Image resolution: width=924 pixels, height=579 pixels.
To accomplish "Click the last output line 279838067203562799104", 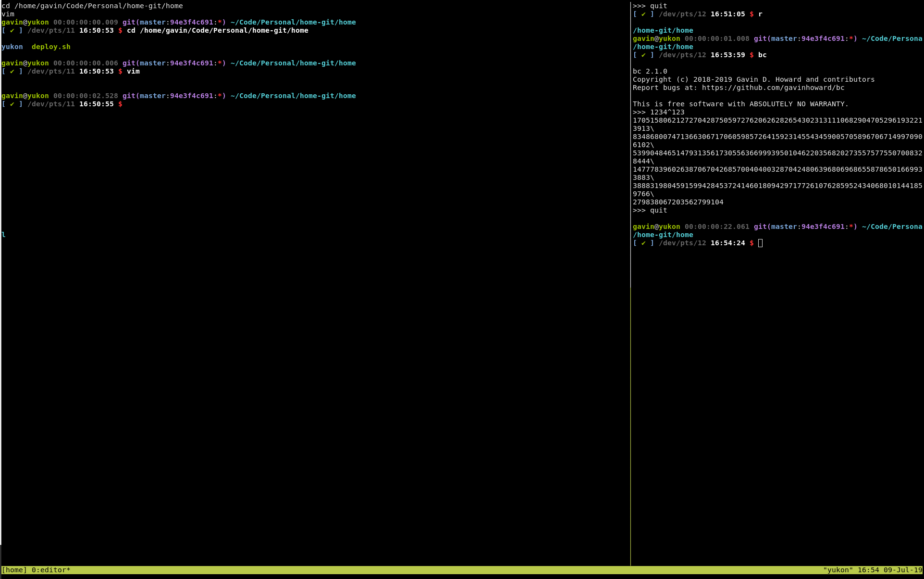I will pyautogui.click(x=678, y=202).
